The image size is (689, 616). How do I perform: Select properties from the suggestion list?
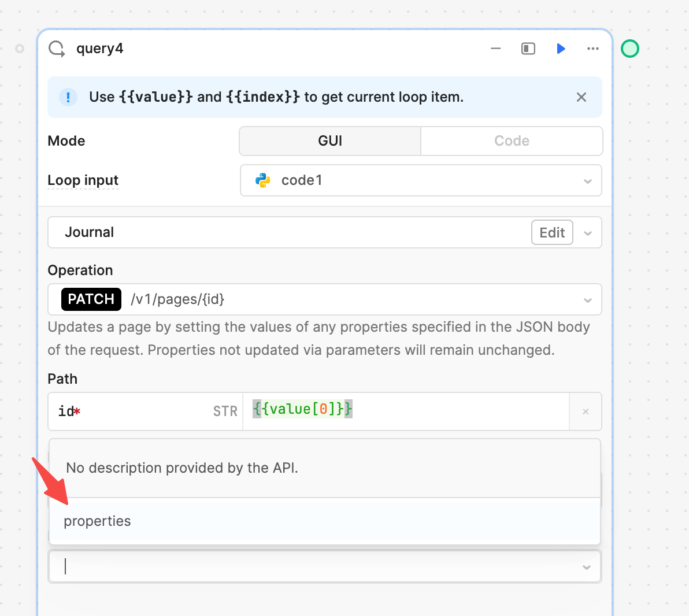(x=97, y=521)
